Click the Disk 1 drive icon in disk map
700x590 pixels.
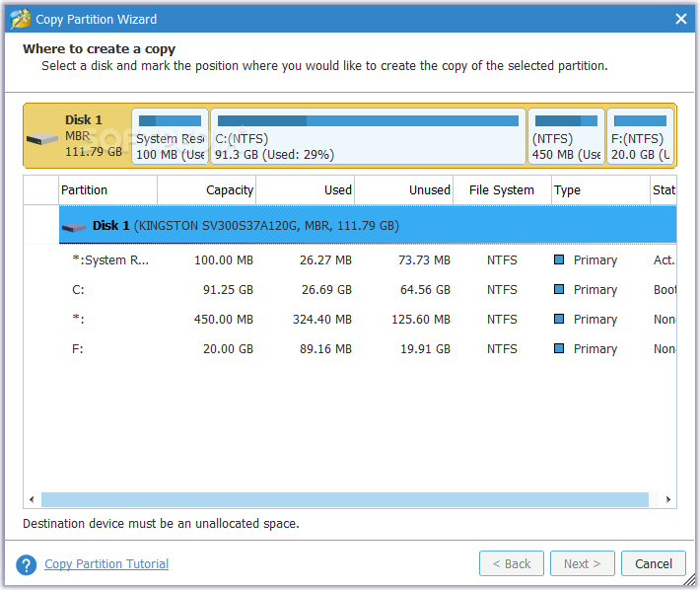tap(42, 139)
